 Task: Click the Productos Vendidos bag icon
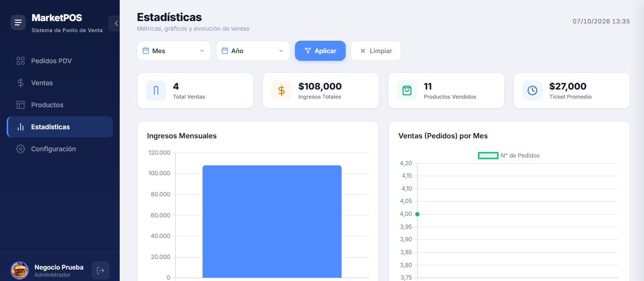pos(407,90)
